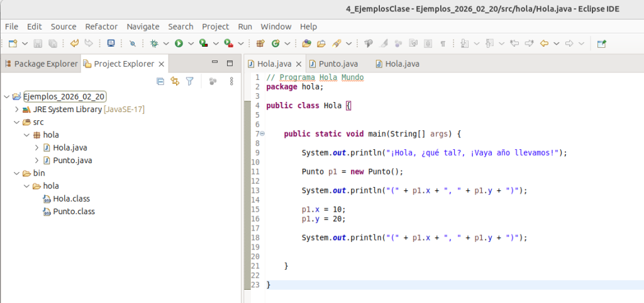
Task: Click the Run green play button
Action: (179, 43)
